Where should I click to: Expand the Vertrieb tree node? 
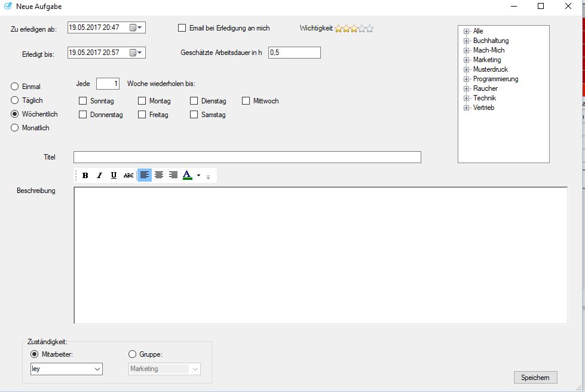click(x=466, y=108)
